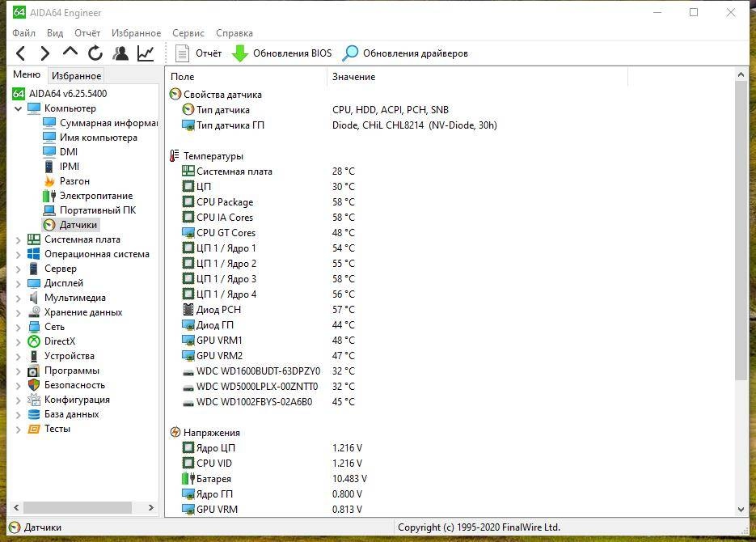Image resolution: width=756 pixels, height=542 pixels.
Task: Open the Файл menu
Action: (23, 33)
